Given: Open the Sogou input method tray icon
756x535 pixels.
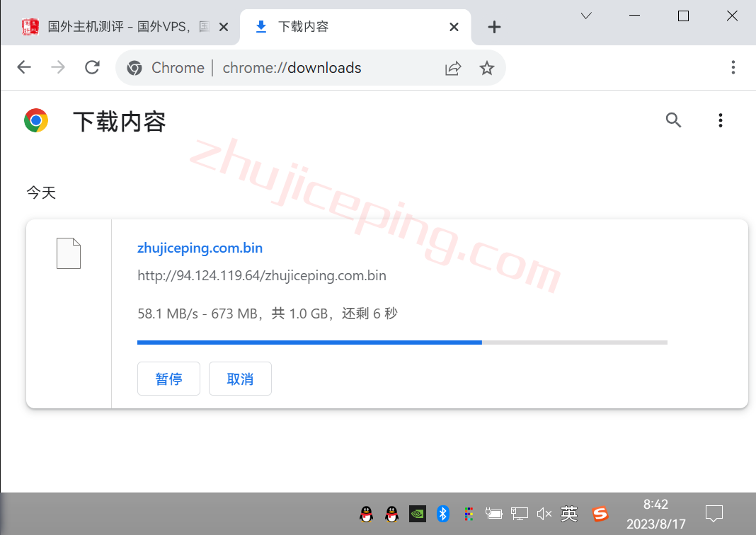Looking at the screenshot, I should click(x=600, y=514).
